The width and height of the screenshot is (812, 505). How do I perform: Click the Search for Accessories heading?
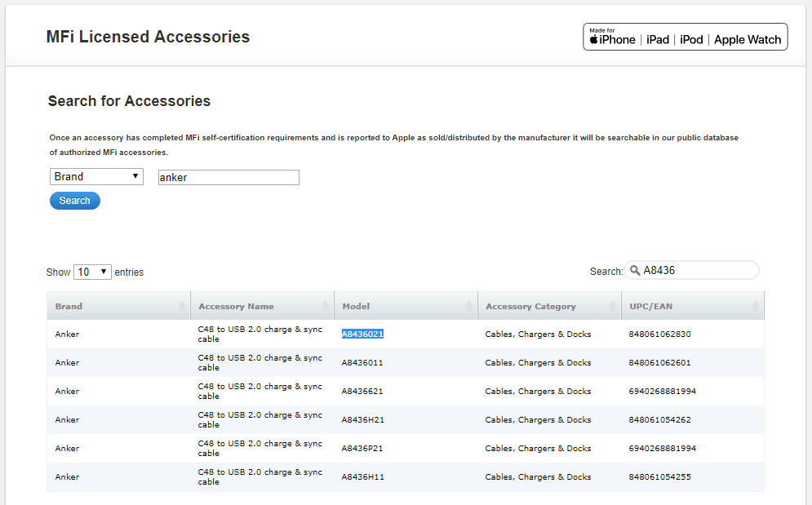pyautogui.click(x=130, y=101)
